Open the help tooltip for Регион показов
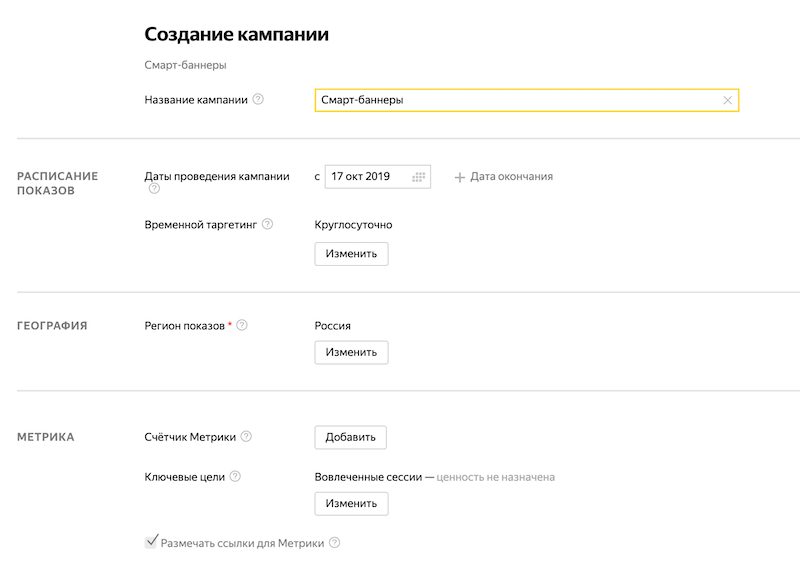The width and height of the screenshot is (800, 570). [x=242, y=325]
